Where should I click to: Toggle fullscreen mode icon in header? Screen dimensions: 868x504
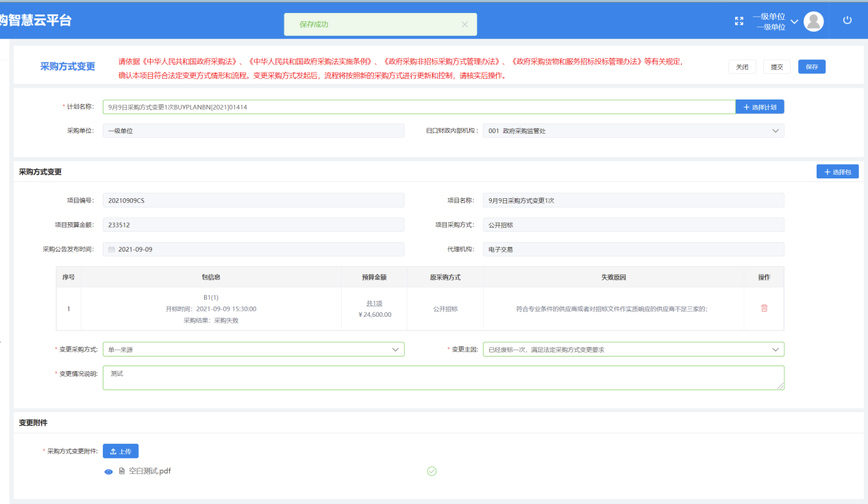(739, 21)
